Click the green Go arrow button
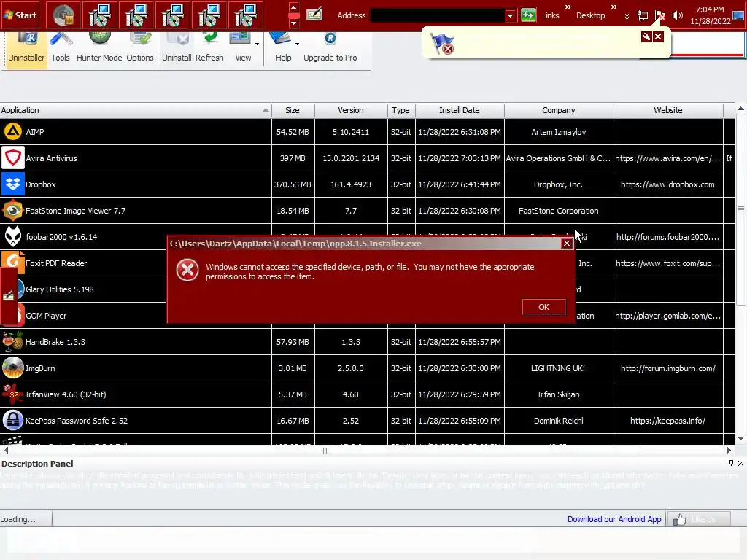747x560 pixels. tap(528, 15)
